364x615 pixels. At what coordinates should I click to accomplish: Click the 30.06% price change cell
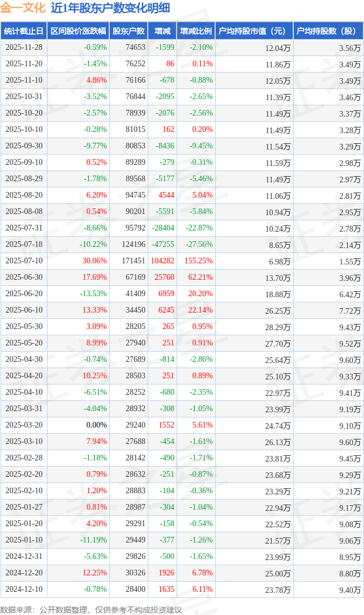95,261
